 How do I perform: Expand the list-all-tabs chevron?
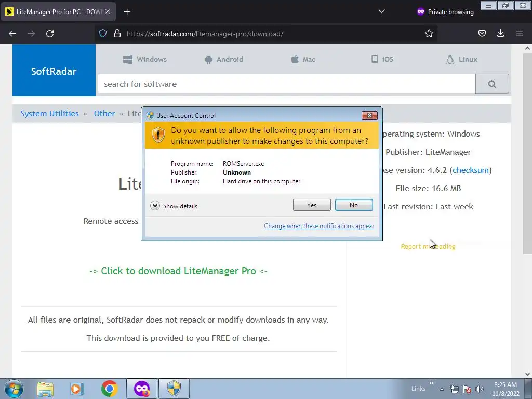tap(382, 11)
